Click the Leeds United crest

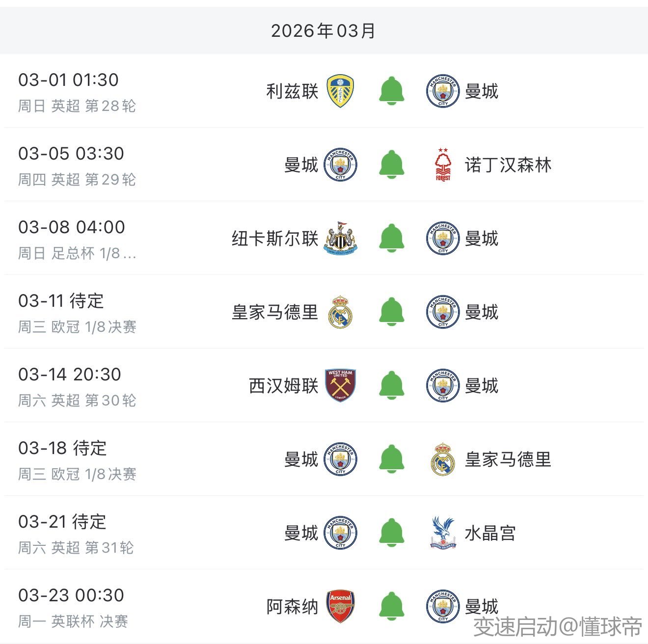(x=340, y=91)
